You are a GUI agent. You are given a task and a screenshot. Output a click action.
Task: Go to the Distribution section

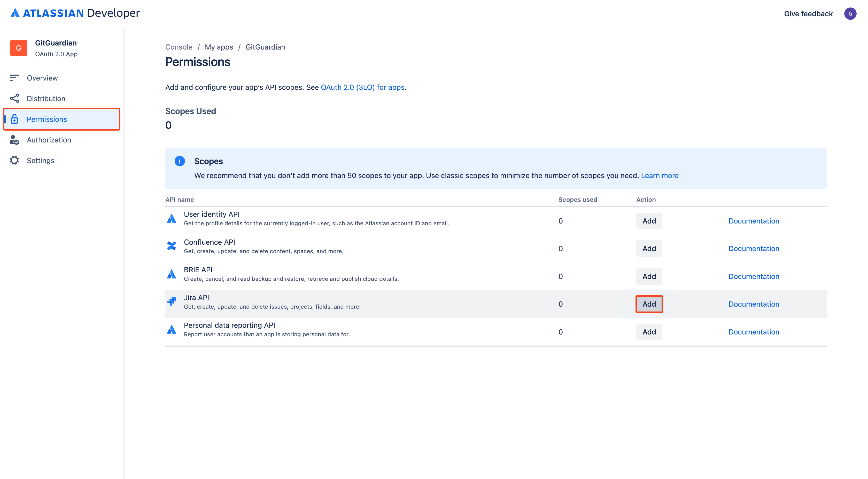click(x=62, y=99)
